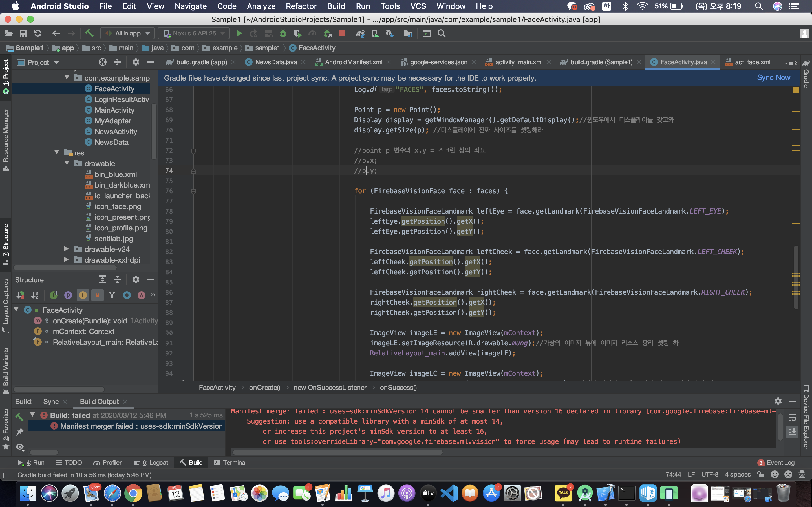The width and height of the screenshot is (812, 507).
Task: Open the AVD Manager icon
Action: pos(375,33)
